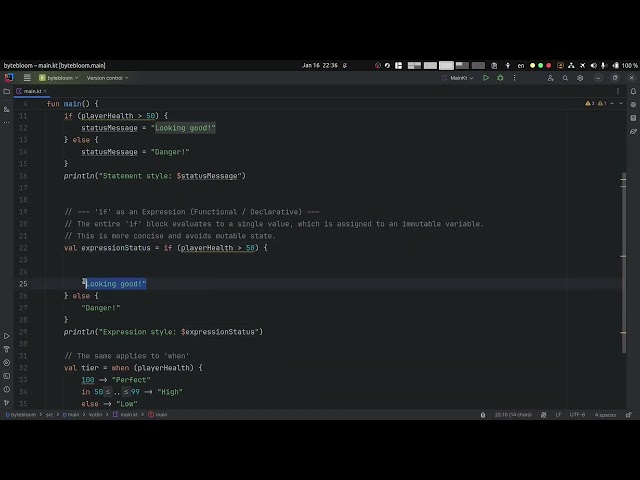Open the right sidebar Gradle elephant icon
The width and height of the screenshot is (640, 480).
tap(633, 131)
